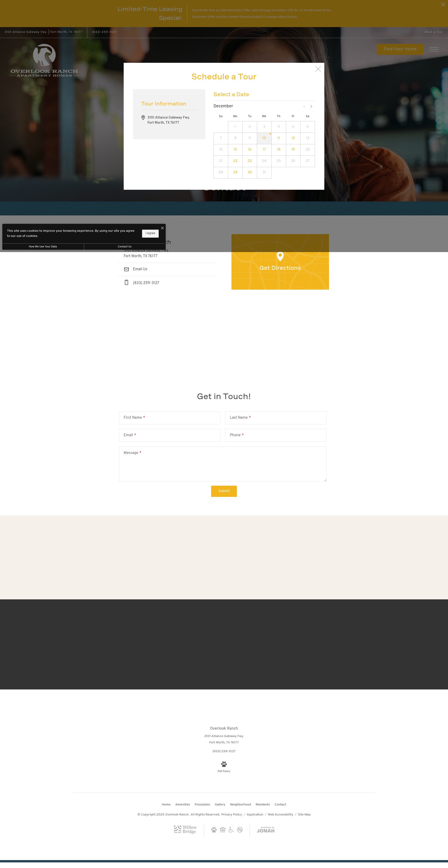Select December 23 on the calendar
Viewport: 448px width, 868px height.
tap(250, 161)
